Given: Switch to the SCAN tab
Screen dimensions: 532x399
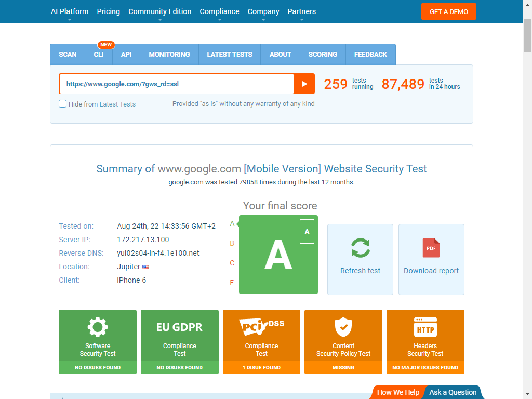Looking at the screenshot, I should pyautogui.click(x=68, y=54).
